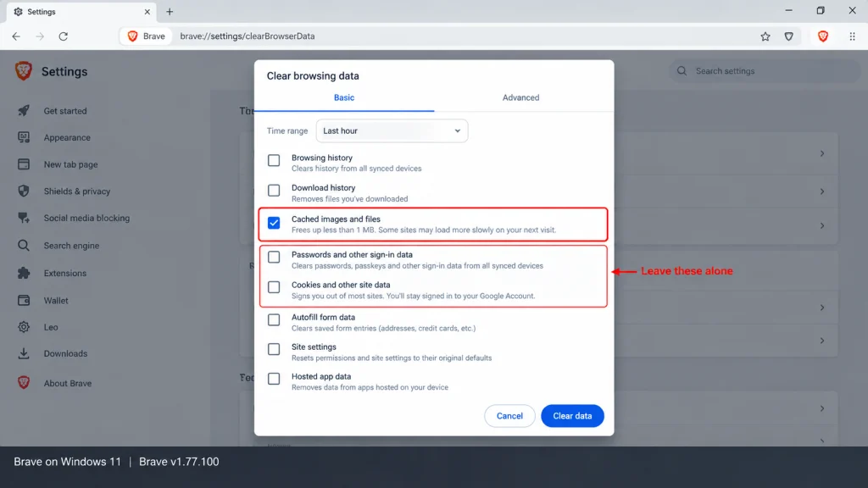Check Cookies and other site data
868x488 pixels.
tap(274, 287)
